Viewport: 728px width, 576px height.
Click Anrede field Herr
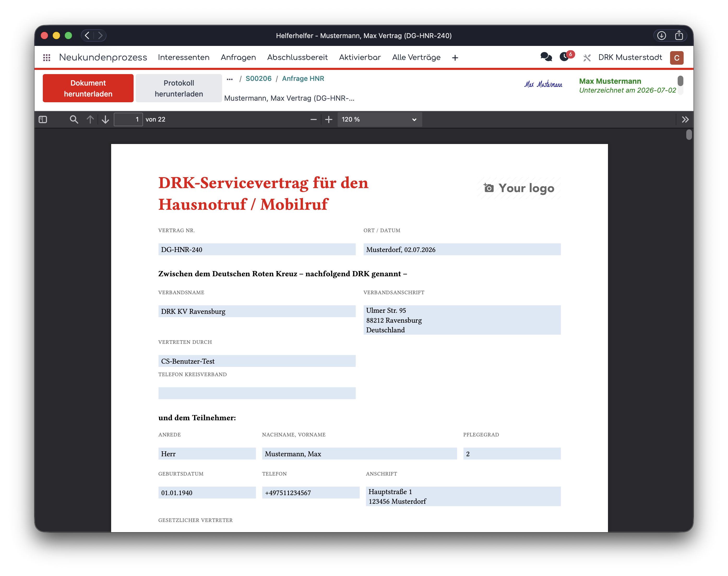point(207,454)
